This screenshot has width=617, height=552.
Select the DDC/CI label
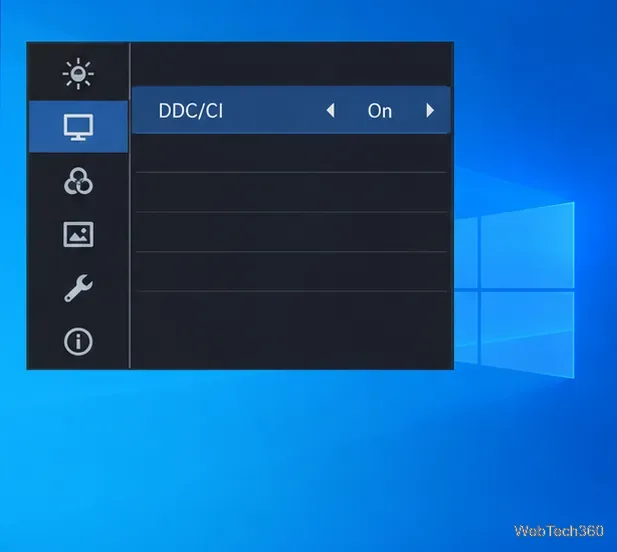[191, 111]
